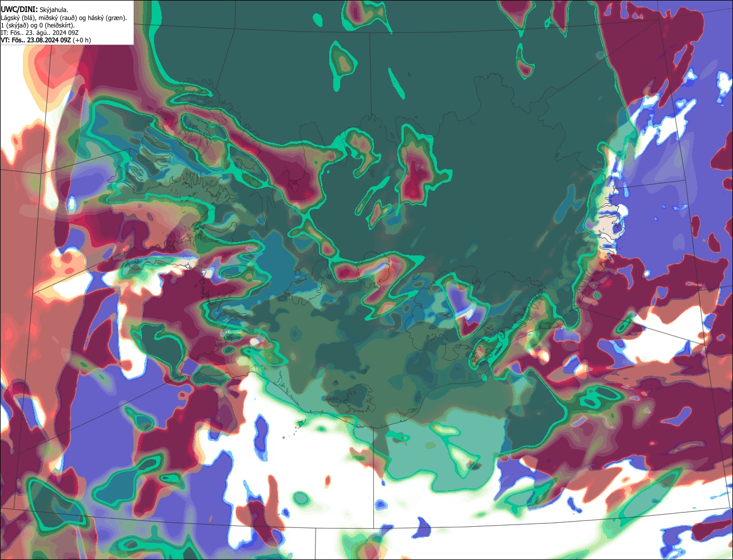This screenshot has width=733, height=560.
Task: Click the 'Lágský (blá), miðský (rauð)' legend line
Action: (64, 18)
